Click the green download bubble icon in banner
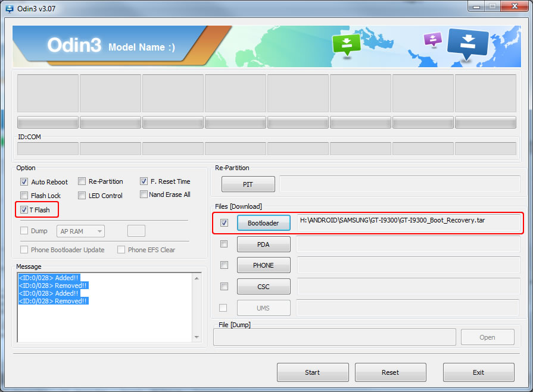Image resolution: width=533 pixels, height=392 pixels. (347, 44)
